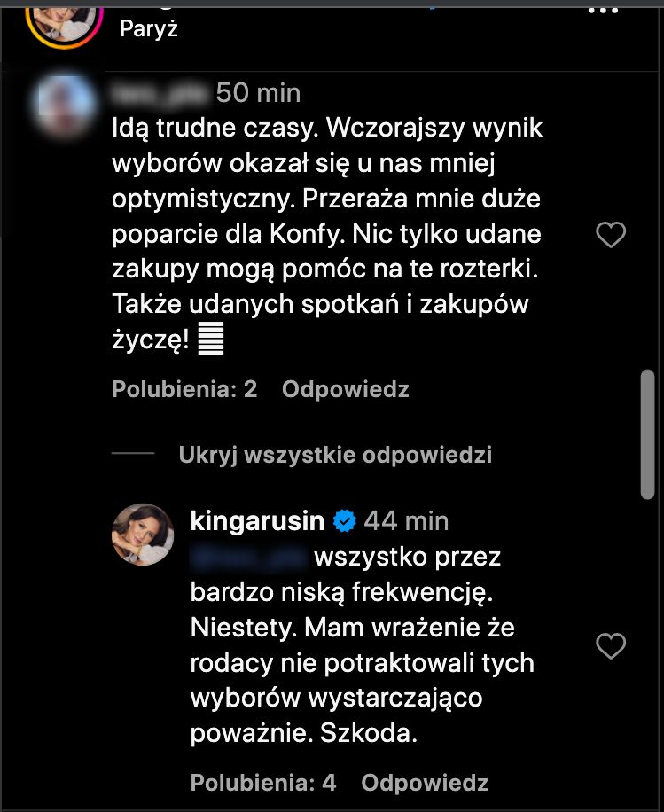Reply to kingarusin's comment via Odpowiedz
Screen dimensions: 664x812
(425, 783)
